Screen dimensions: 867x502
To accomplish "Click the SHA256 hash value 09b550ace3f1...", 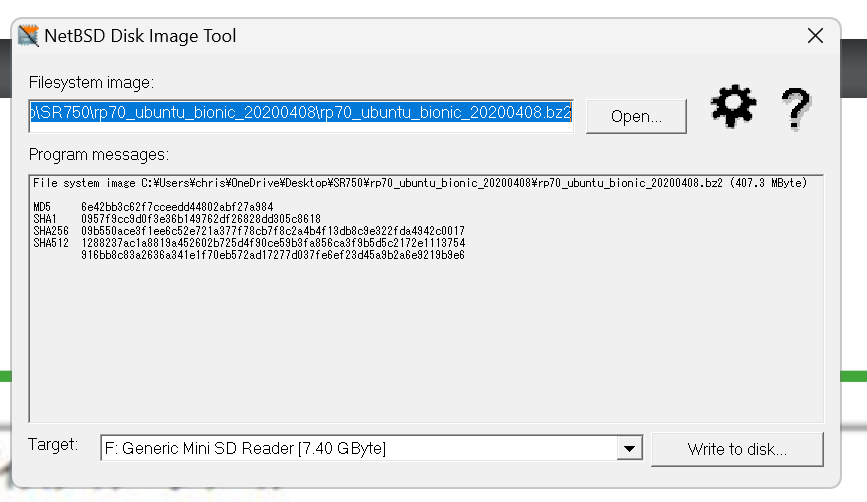I will pyautogui.click(x=273, y=231).
